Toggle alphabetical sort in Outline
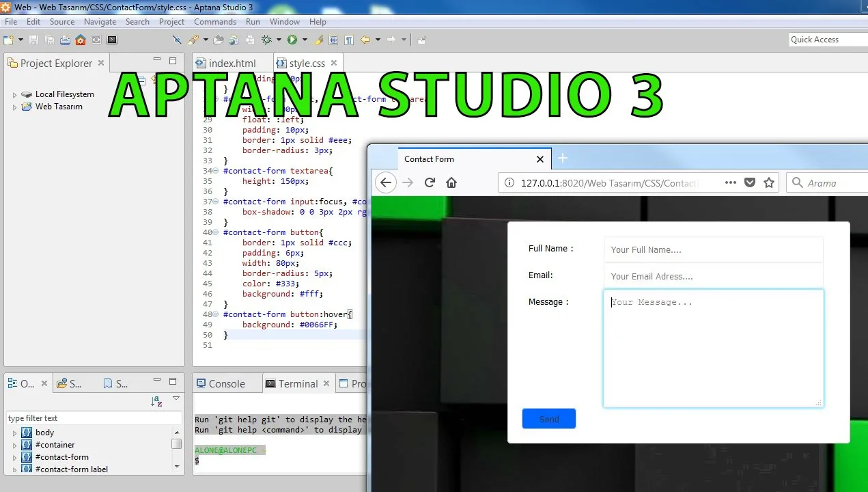Viewport: 868px width, 492px height. click(156, 401)
